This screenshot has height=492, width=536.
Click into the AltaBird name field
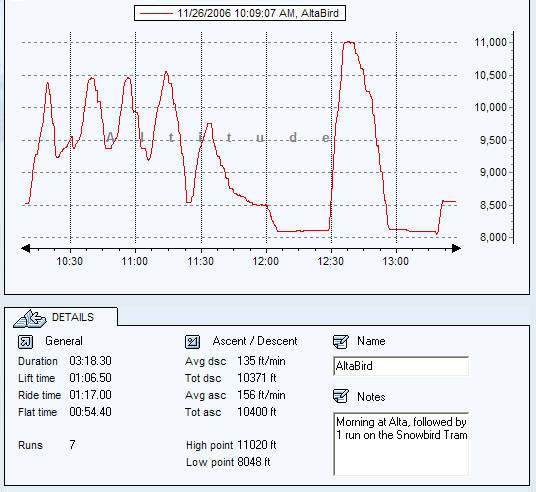coord(401,366)
